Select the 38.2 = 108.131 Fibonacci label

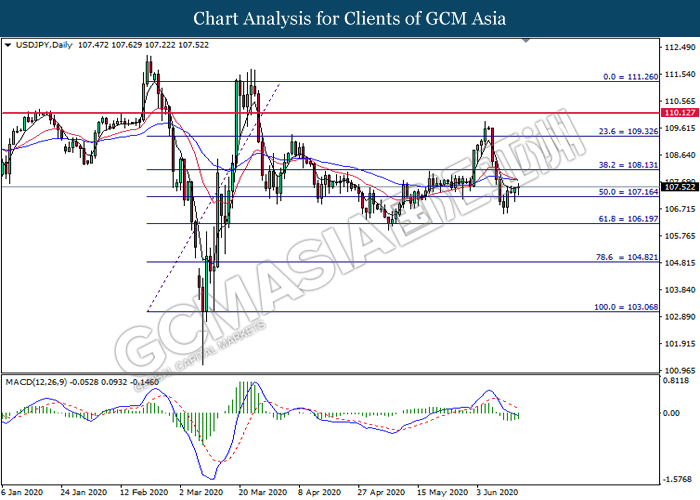[x=628, y=165]
